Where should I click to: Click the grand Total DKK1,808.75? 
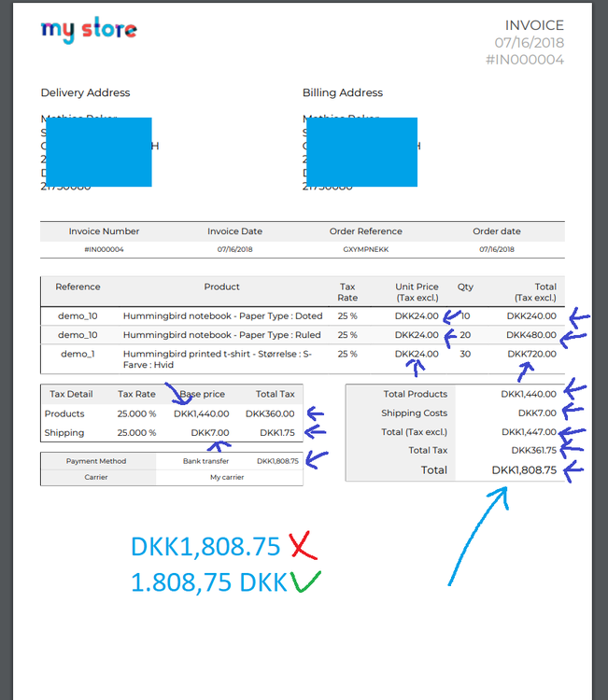(524, 470)
